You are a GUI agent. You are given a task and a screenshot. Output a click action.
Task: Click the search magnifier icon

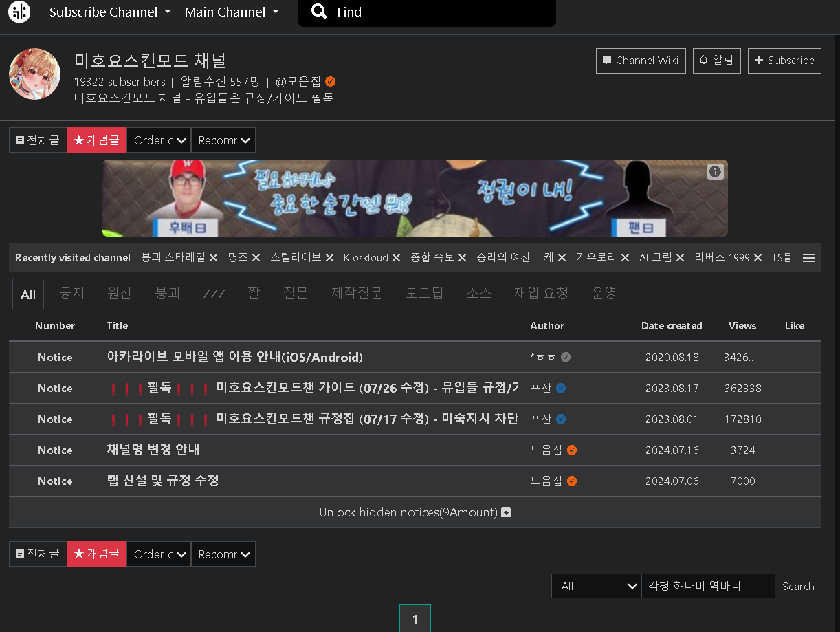[319, 12]
